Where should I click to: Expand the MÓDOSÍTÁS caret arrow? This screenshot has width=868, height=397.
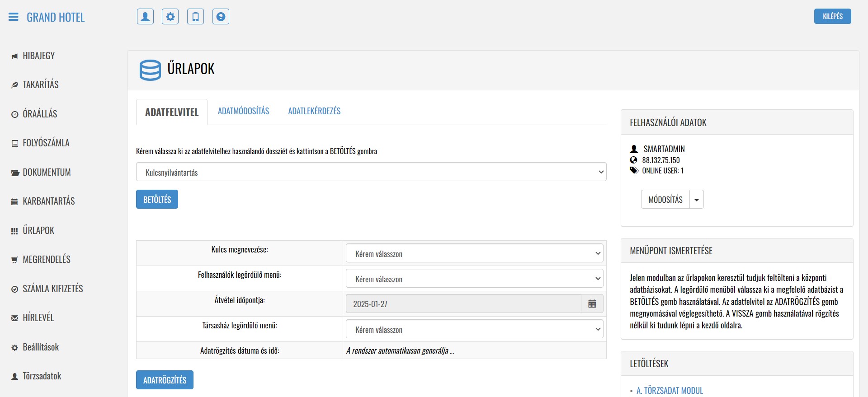pos(696,200)
